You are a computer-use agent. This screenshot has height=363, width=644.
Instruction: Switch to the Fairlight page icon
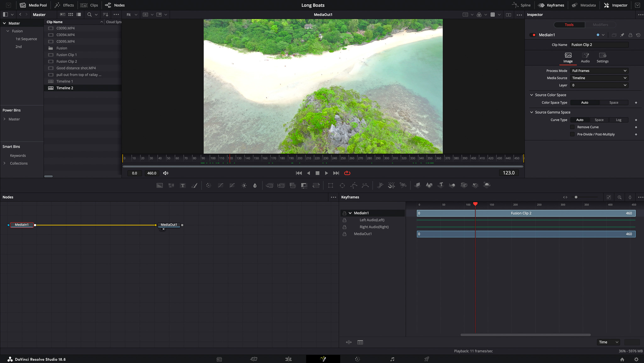pos(392,359)
